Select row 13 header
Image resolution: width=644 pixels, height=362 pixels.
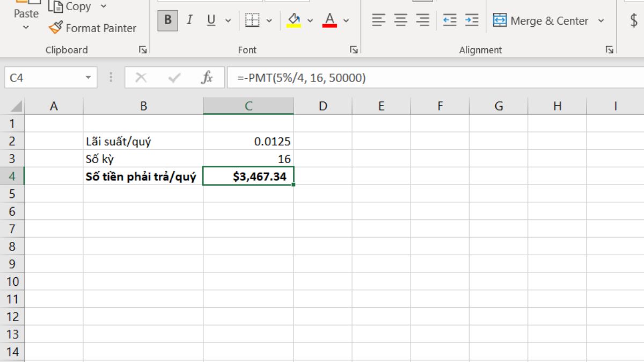12,334
